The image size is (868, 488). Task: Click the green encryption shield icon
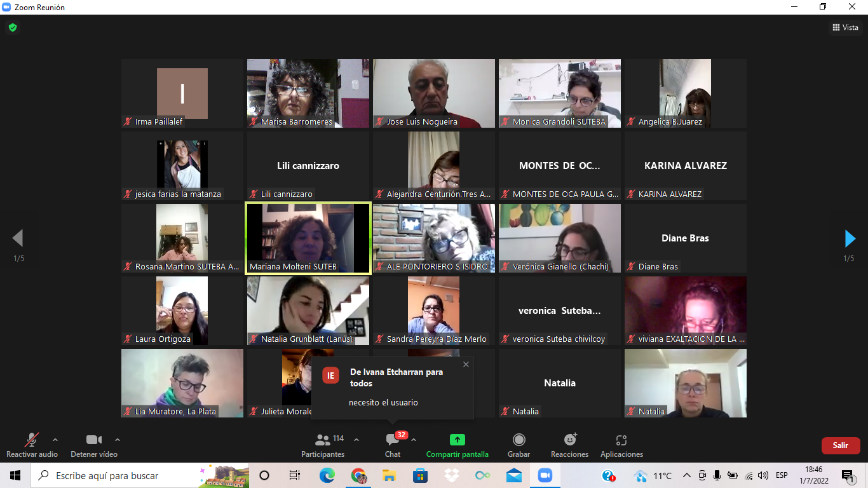tap(12, 27)
